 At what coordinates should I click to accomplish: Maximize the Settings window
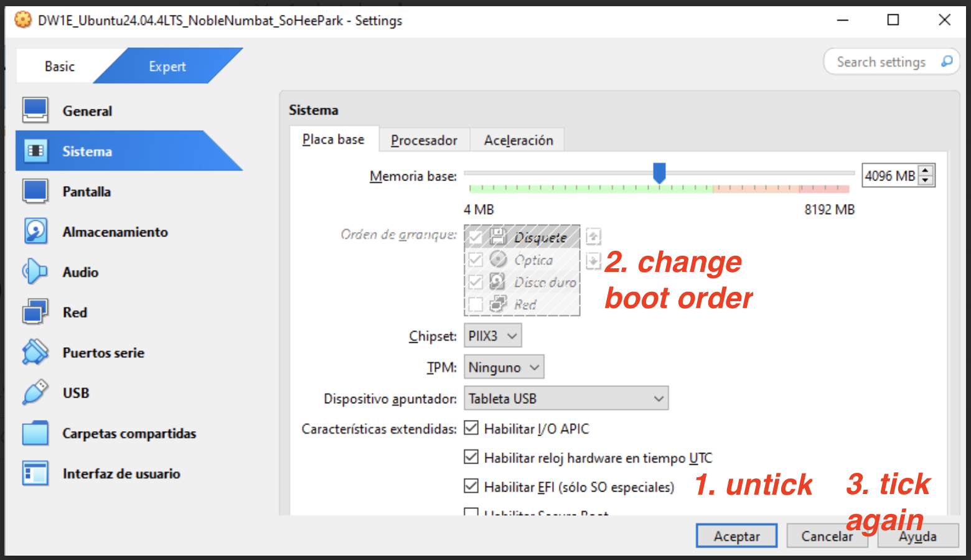[893, 20]
